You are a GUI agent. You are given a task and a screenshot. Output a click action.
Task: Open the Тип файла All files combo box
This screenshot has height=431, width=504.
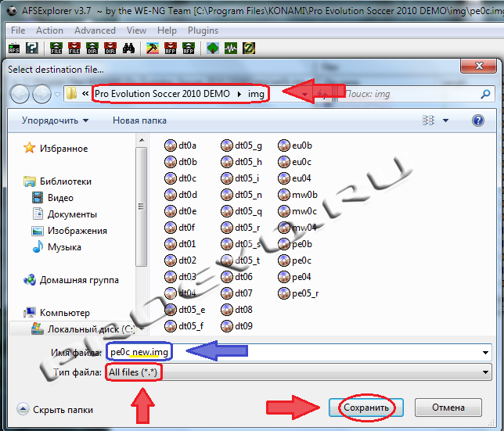point(299,372)
